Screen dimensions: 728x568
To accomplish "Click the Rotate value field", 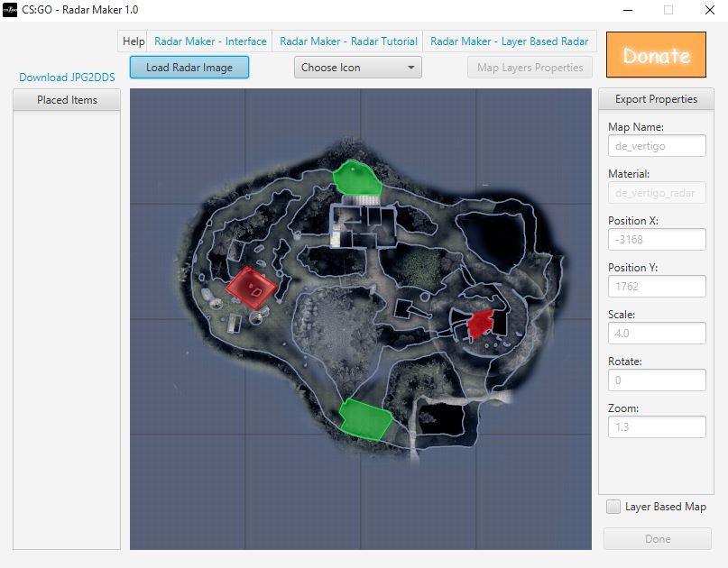I will point(657,380).
